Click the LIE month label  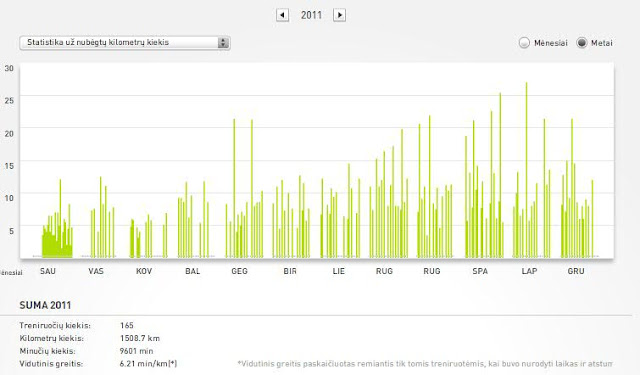[338, 271]
